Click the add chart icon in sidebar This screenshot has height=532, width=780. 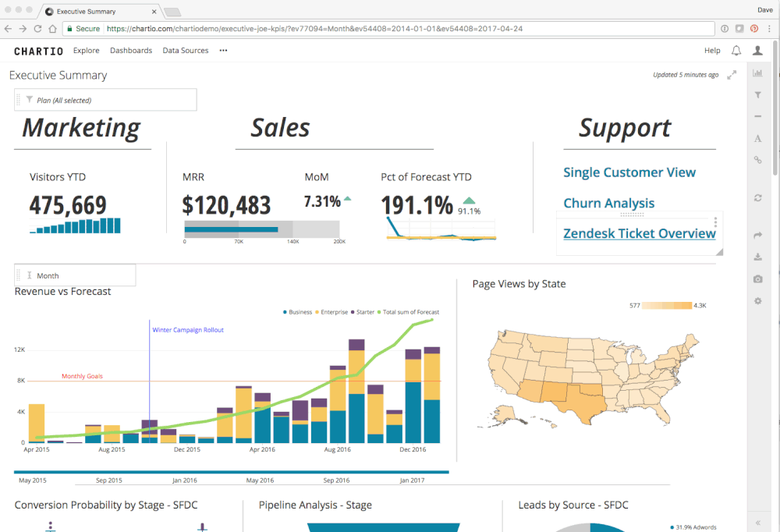click(x=757, y=73)
